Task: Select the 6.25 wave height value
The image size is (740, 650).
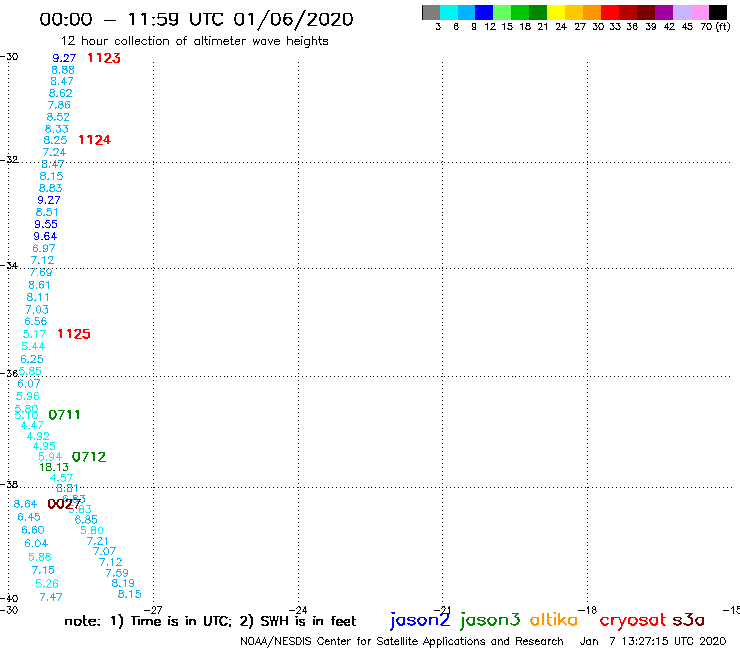Action: [x=32, y=359]
